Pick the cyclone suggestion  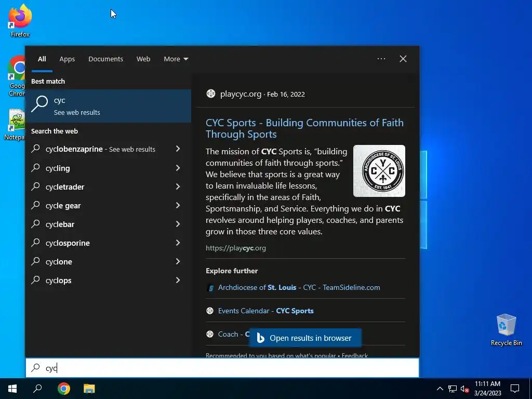105,262
